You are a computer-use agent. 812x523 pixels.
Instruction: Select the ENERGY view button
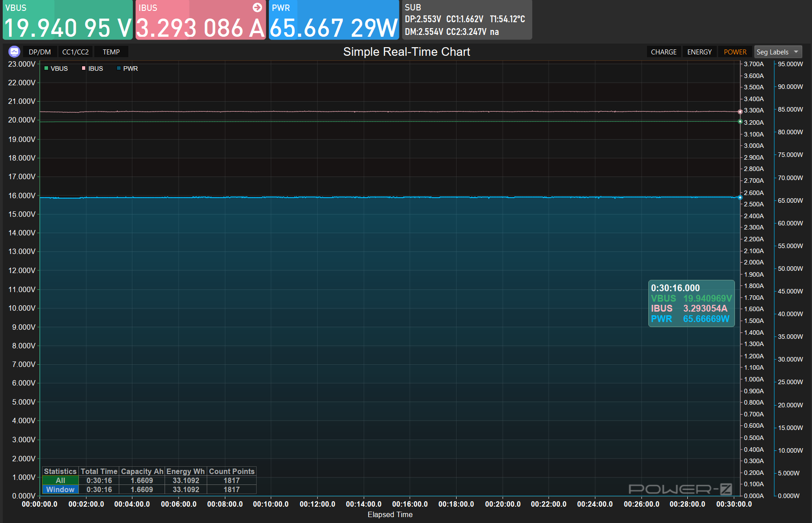(700, 52)
